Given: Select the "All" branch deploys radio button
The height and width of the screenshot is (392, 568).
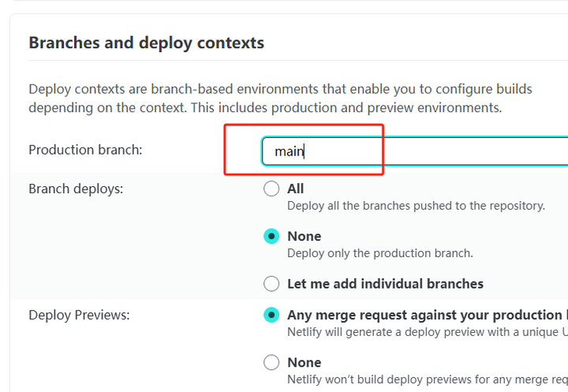Looking at the screenshot, I should (271, 189).
